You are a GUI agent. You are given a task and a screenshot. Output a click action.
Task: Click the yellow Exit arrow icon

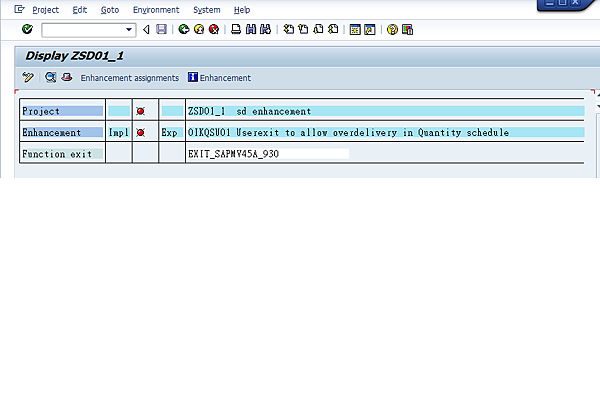tap(199, 29)
